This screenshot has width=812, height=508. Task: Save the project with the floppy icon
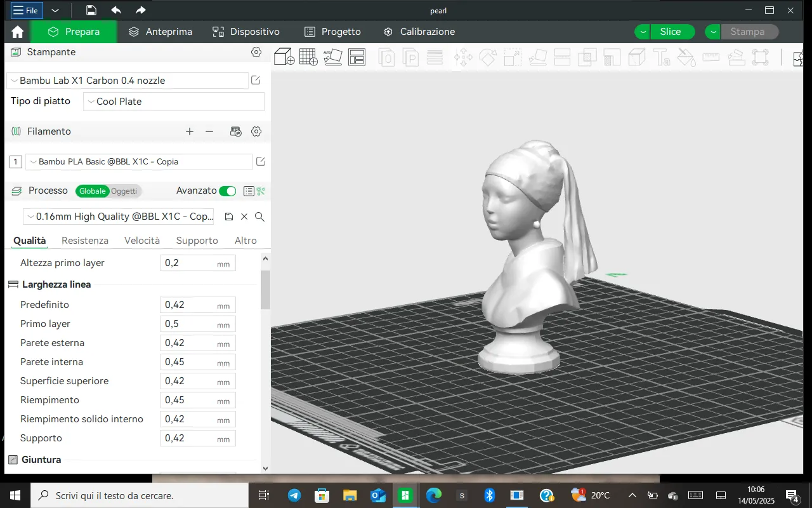coord(91,10)
